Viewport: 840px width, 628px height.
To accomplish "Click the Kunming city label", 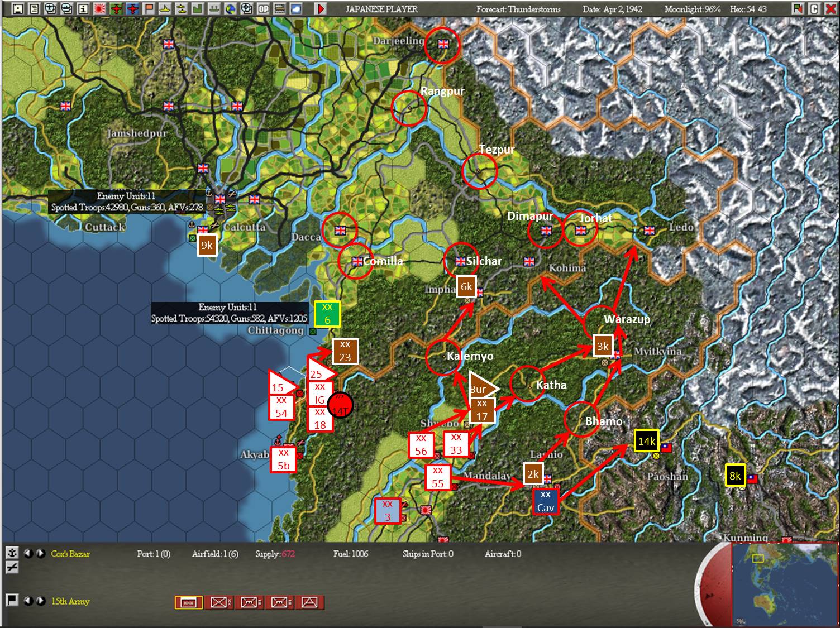I will 746,538.
